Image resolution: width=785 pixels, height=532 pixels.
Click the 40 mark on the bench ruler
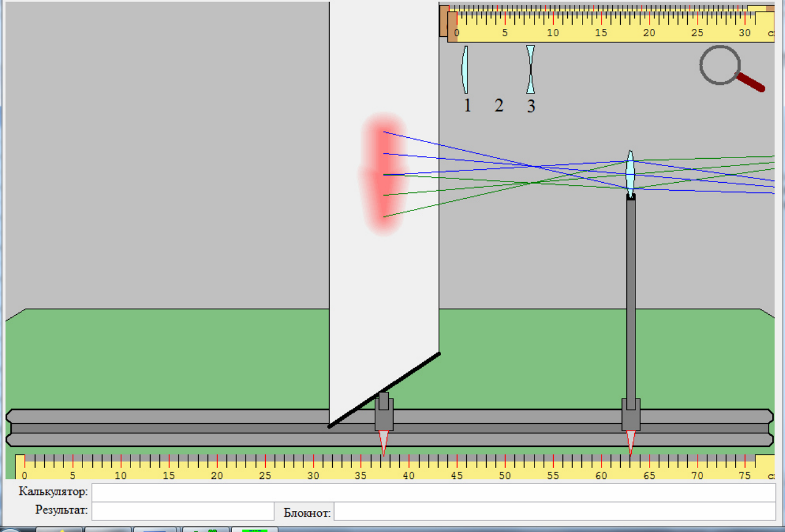408,475
